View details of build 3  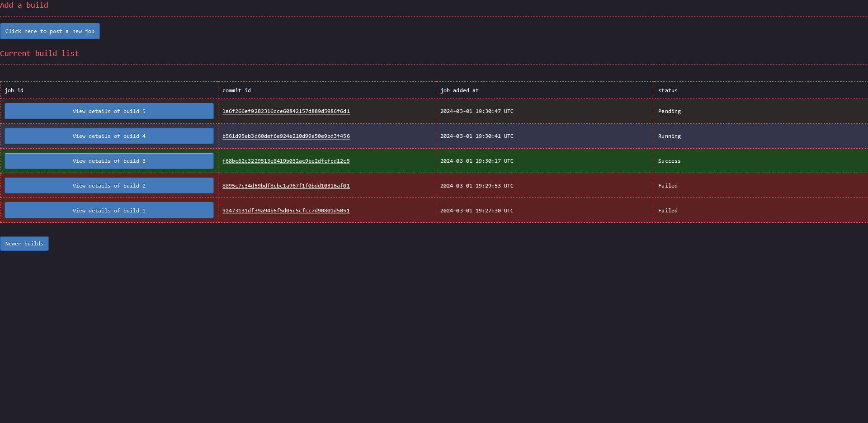[x=109, y=161]
